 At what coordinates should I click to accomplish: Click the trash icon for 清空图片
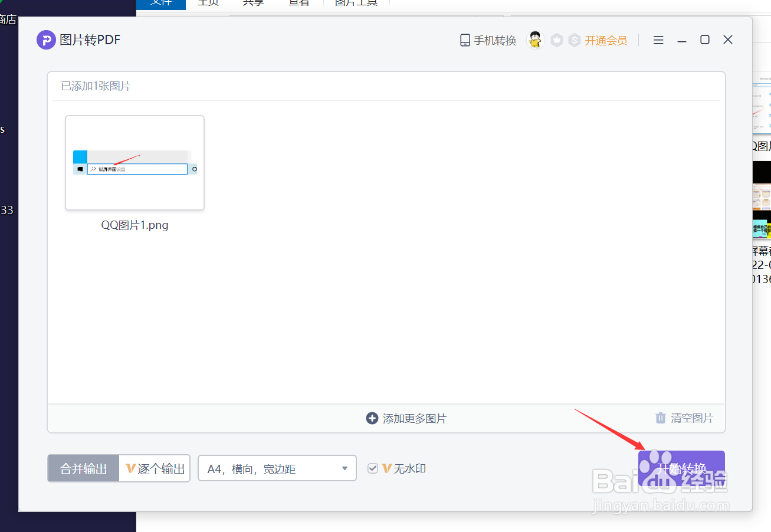[660, 418]
